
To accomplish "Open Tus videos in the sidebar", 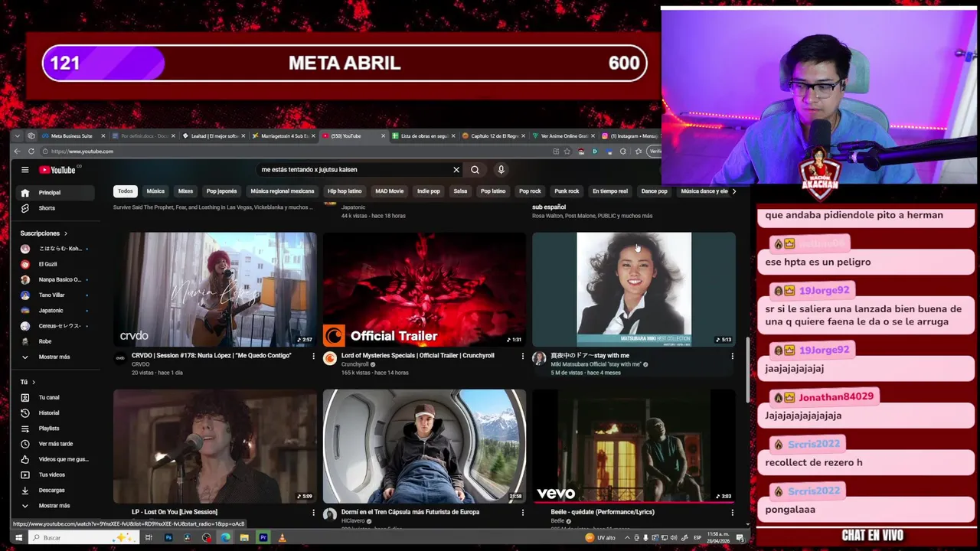I will [54, 474].
